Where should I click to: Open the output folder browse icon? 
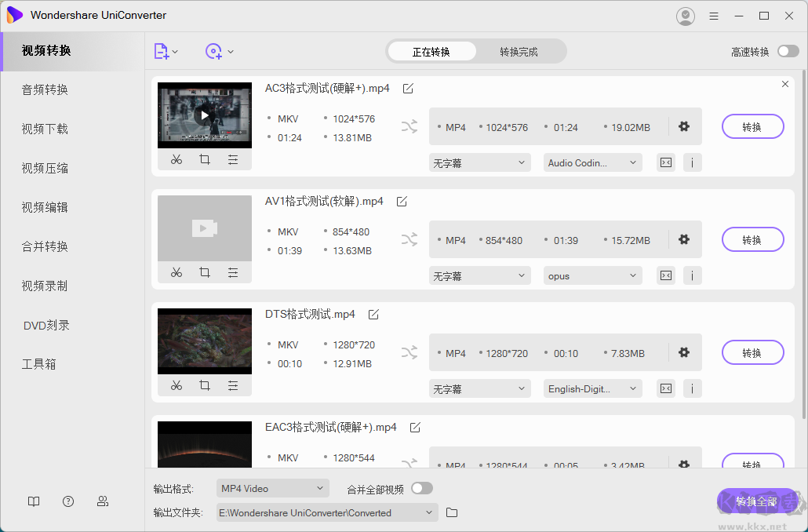pos(452,512)
